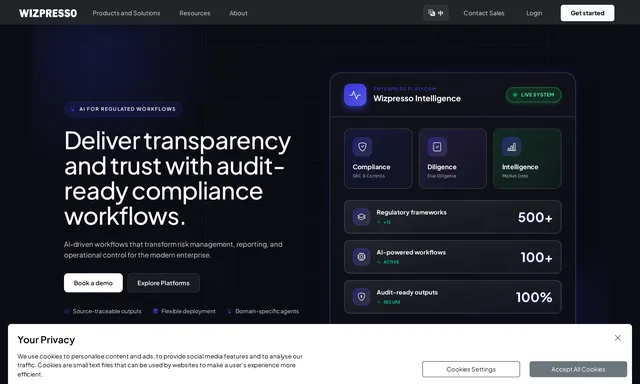Close the Your Privacy banner
The width and height of the screenshot is (640, 384).
[618, 338]
